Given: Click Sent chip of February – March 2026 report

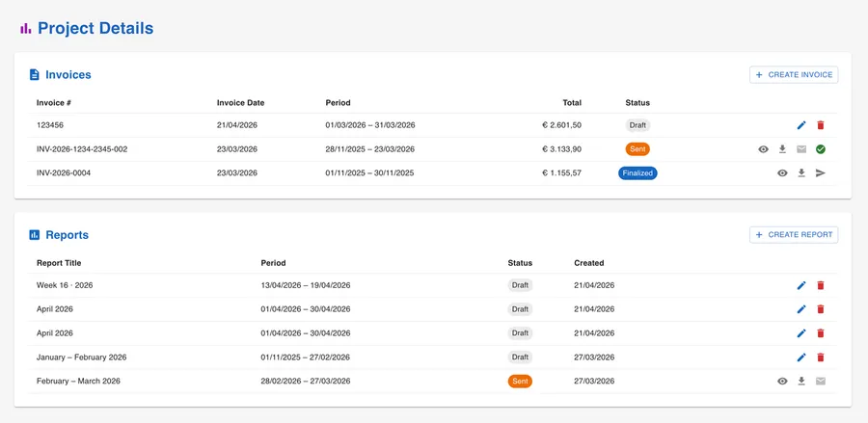Looking at the screenshot, I should click(520, 381).
